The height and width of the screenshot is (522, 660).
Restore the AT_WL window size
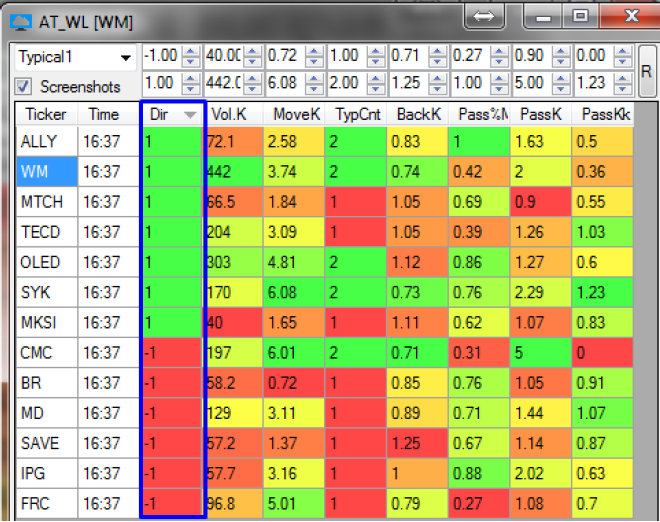pos(581,16)
